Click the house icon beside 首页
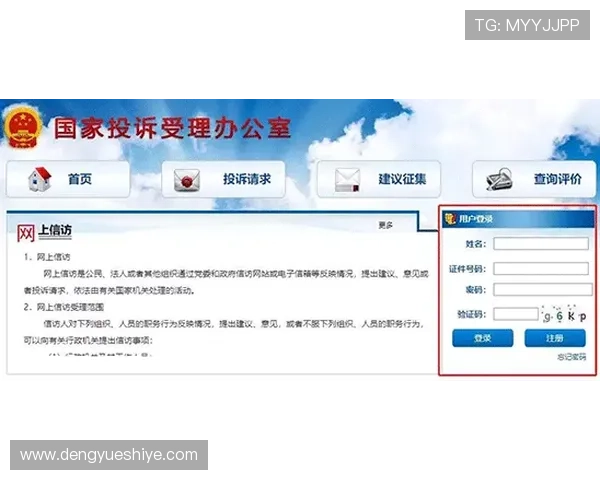 tap(39, 179)
